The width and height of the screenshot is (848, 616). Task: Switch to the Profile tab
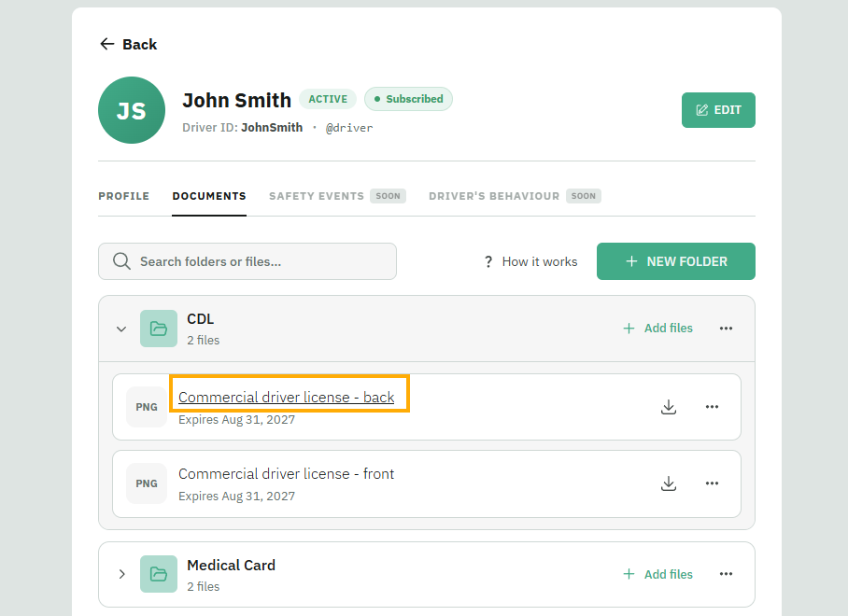pyautogui.click(x=124, y=196)
